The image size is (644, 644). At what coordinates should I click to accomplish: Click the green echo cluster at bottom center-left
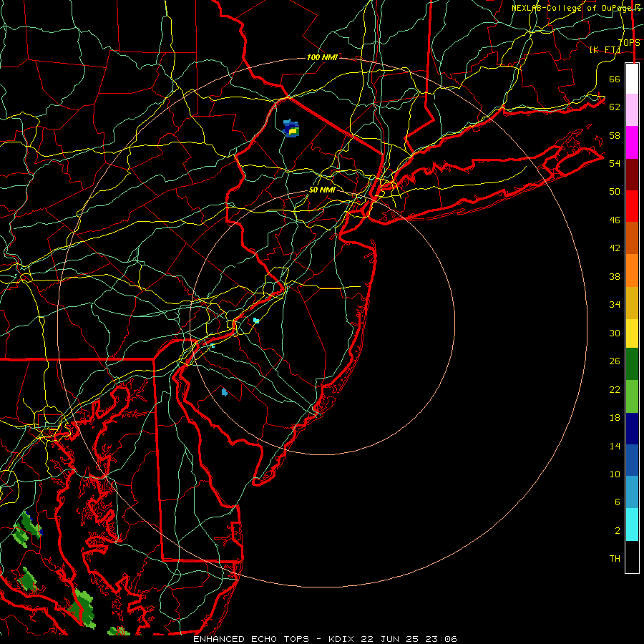[x=84, y=608]
